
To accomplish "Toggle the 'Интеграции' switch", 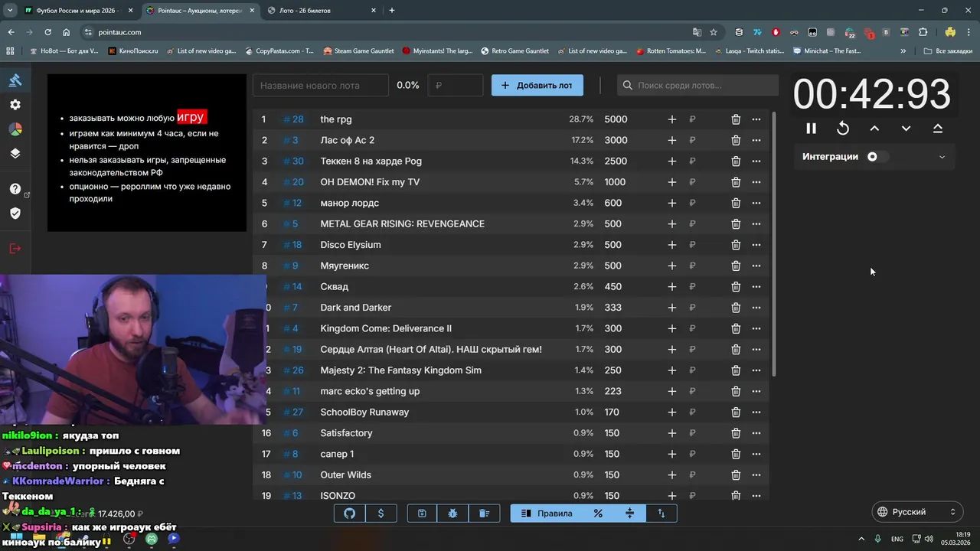I will 877,157.
